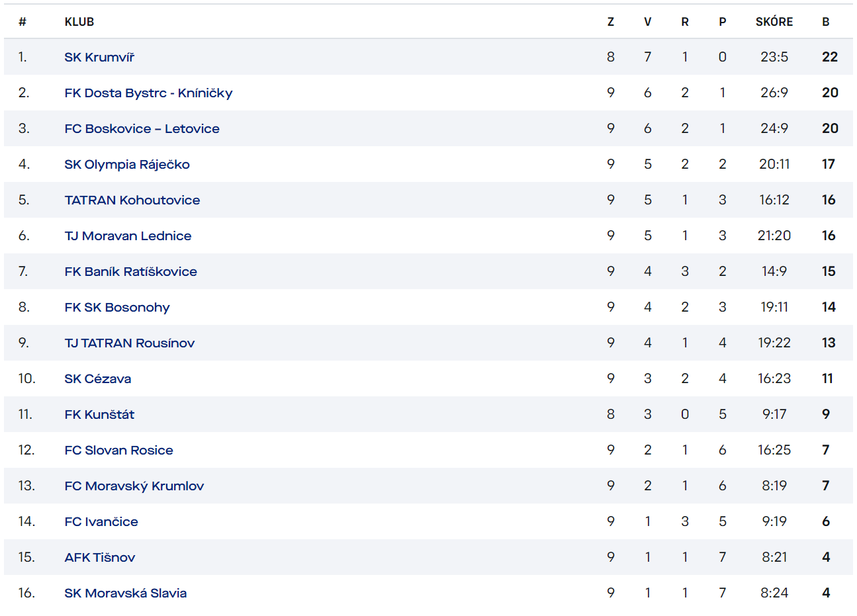This screenshot has width=857, height=616.
Task: Click TATRAN Kohoutovice team name
Action: click(132, 200)
